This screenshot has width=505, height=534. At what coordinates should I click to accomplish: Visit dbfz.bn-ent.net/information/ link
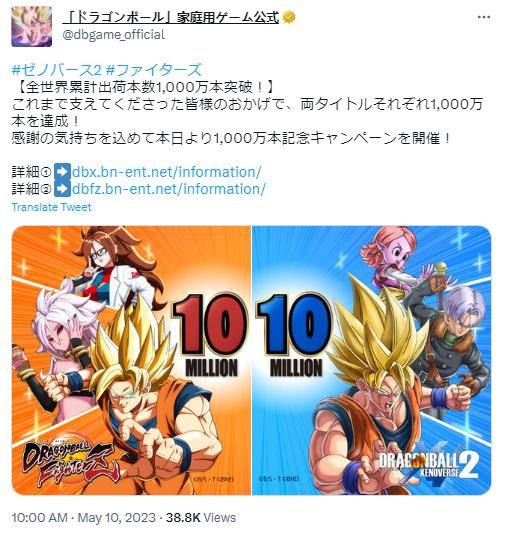tap(169, 189)
